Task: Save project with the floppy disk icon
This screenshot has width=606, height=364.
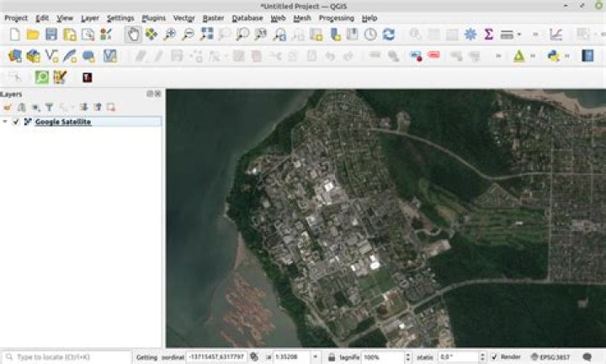Action: 51,34
